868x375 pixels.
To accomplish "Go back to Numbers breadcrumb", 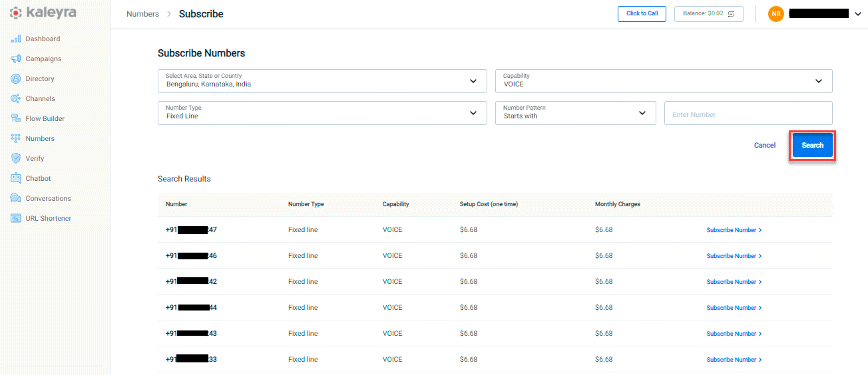I will [142, 14].
